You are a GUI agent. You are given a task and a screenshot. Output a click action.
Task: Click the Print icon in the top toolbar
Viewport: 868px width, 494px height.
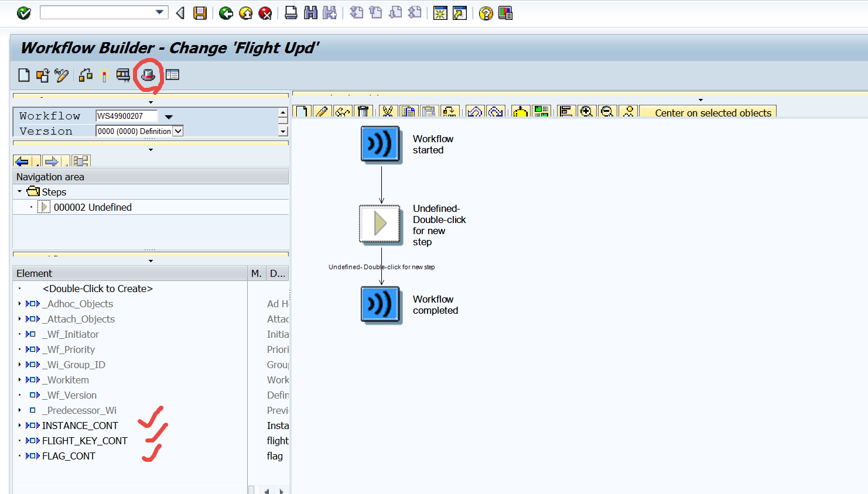[x=291, y=13]
